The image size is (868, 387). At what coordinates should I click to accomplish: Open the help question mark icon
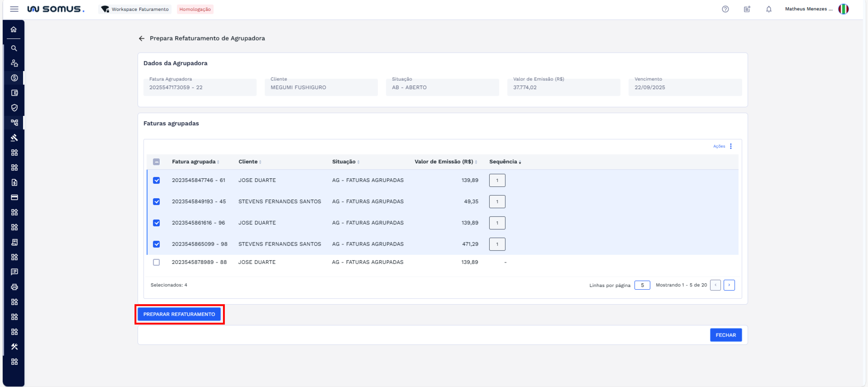pyautogui.click(x=725, y=9)
